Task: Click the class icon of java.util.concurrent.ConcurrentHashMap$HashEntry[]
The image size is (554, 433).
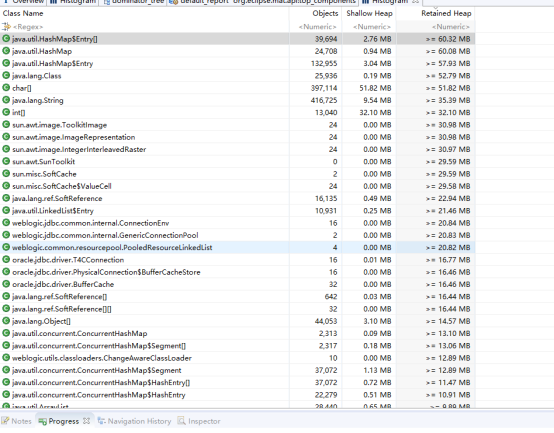Action: click(x=6, y=382)
